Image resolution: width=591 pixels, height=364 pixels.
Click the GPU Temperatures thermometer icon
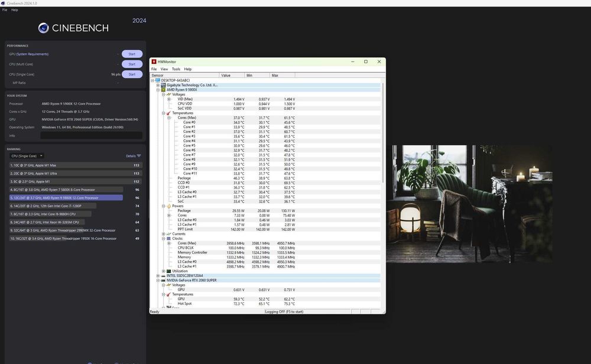168,294
